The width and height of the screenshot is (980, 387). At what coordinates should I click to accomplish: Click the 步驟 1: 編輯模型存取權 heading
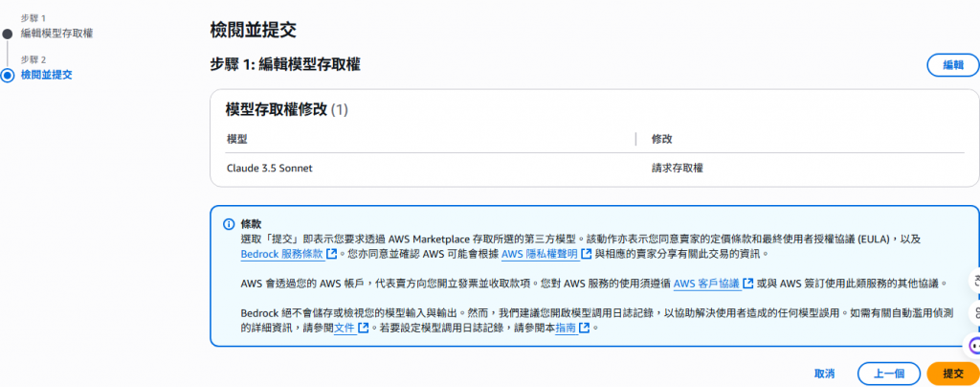[x=285, y=64]
